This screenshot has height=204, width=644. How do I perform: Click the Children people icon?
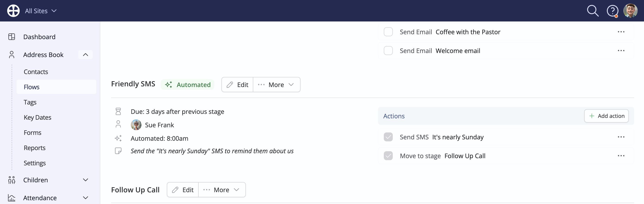tap(11, 180)
